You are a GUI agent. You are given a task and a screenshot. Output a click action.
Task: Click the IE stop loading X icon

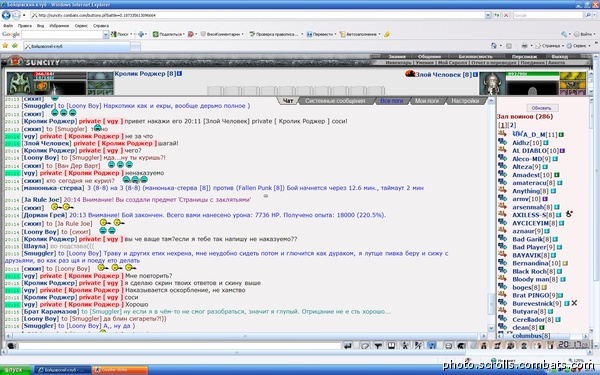(x=506, y=15)
